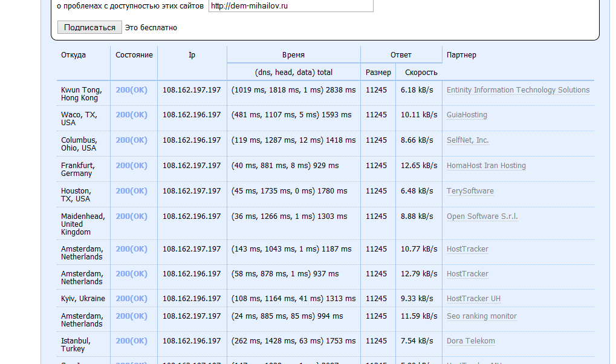Open the Dora Telekom partner link
The width and height of the screenshot is (616, 364).
click(x=470, y=341)
